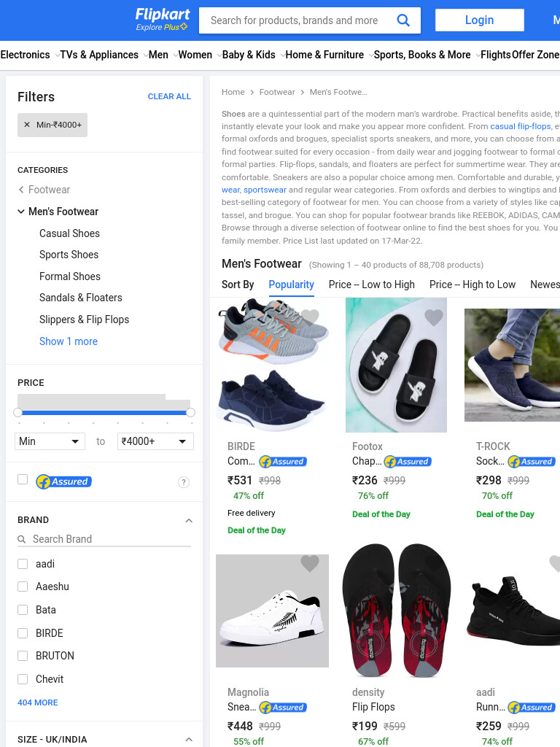Click the maximum price slider handle
Viewport: 560px width, 747px height.
coord(190,413)
